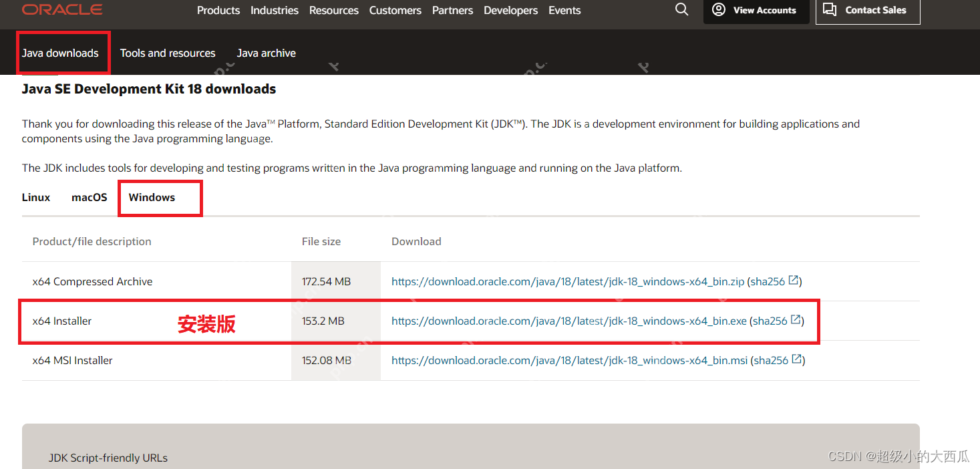Switch to Tools and resources tab

168,53
